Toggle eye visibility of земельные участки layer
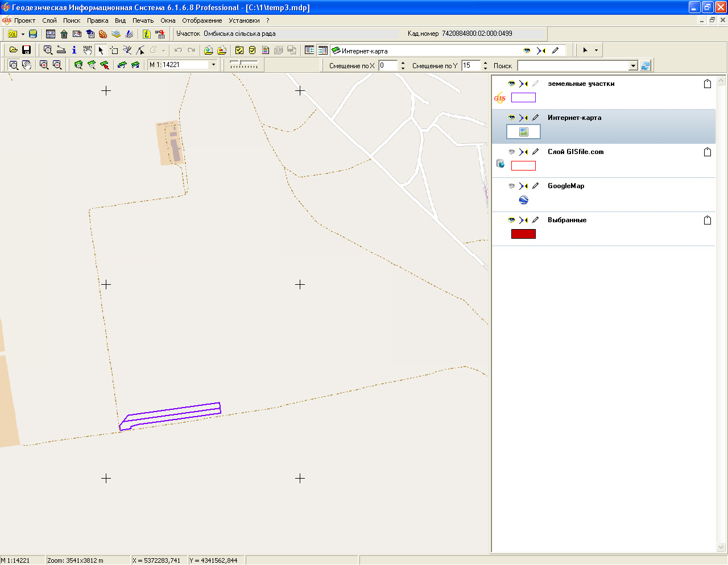The width and height of the screenshot is (728, 565). (x=511, y=84)
